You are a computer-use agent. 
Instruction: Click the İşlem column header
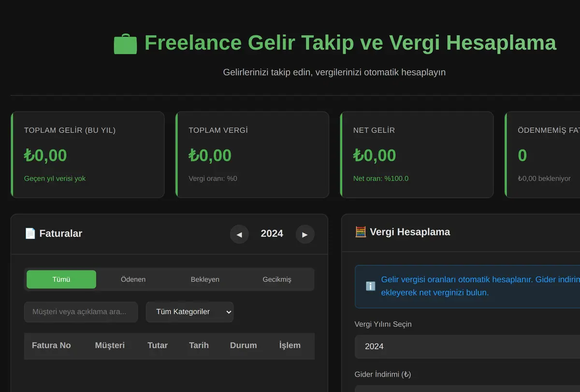point(290,345)
